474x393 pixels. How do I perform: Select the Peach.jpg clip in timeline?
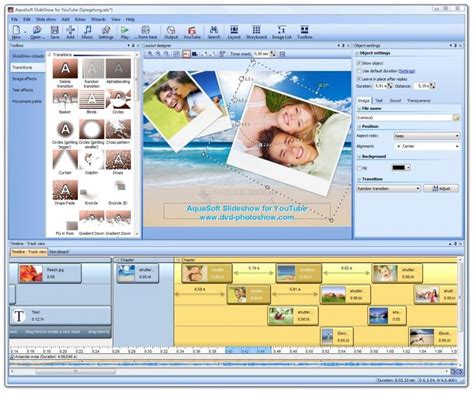(50, 273)
